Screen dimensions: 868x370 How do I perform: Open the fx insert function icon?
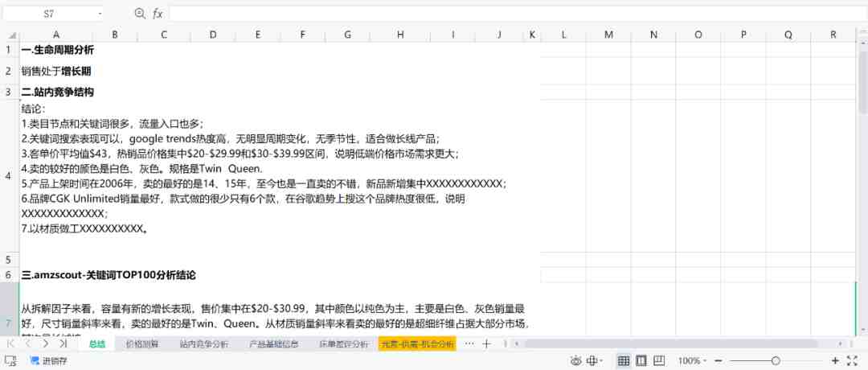[x=158, y=14]
